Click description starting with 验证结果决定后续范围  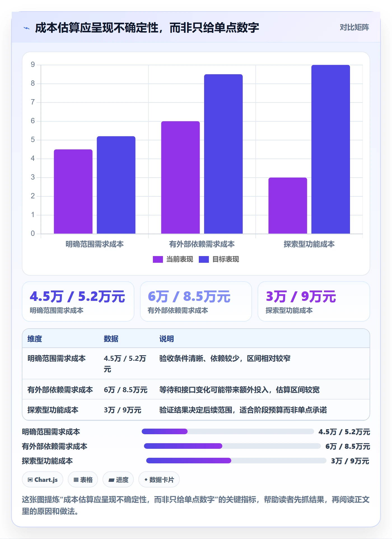(x=243, y=410)
